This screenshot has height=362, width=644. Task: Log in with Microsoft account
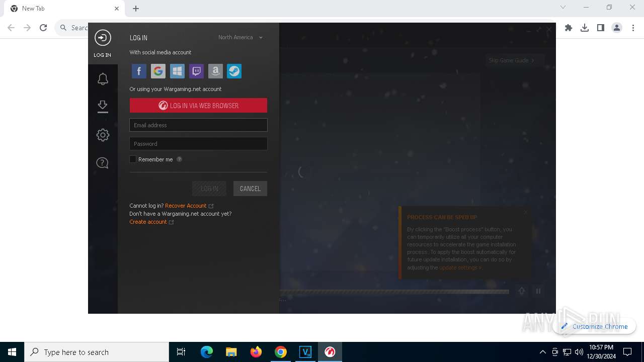pos(177,71)
